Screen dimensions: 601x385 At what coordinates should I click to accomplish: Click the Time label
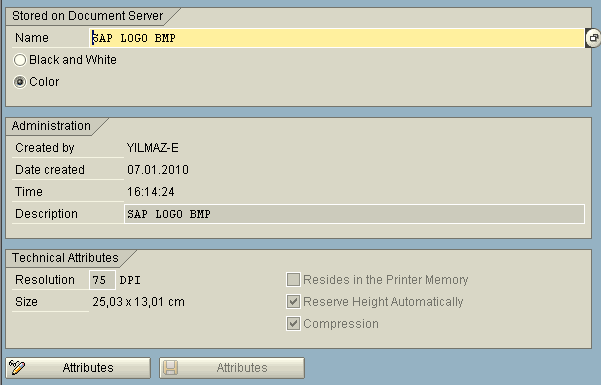click(x=29, y=192)
